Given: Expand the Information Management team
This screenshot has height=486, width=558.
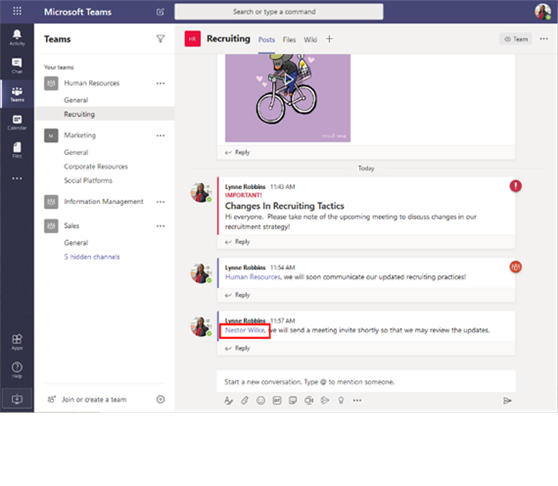Looking at the screenshot, I should point(104,202).
